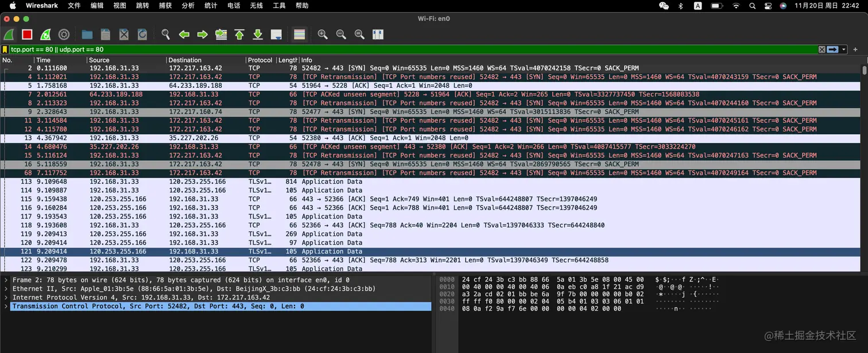
Task: Open the 统计 menu
Action: 211,6
